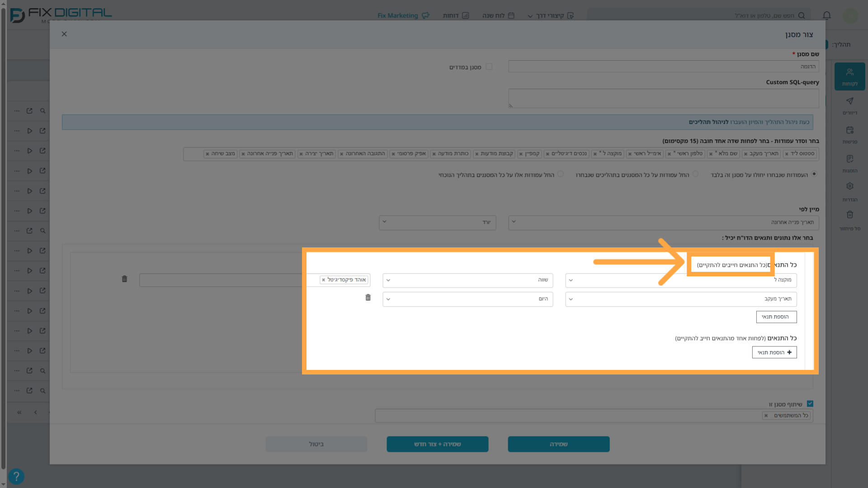
Task: Open the תאריך פנייה אחרונה sort dropdown
Action: [663, 223]
